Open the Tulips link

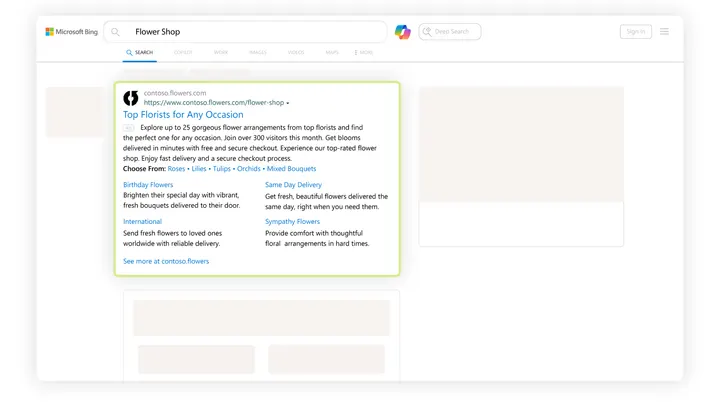[x=222, y=169]
